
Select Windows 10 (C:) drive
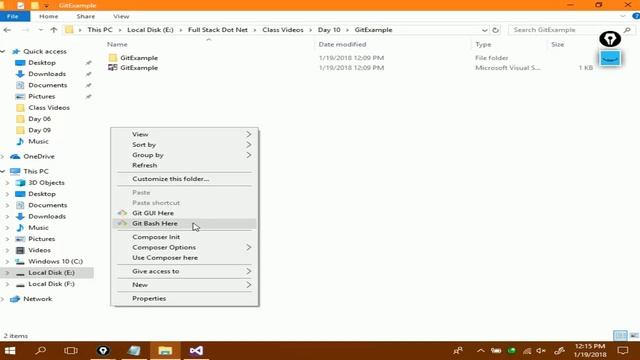[x=56, y=261]
